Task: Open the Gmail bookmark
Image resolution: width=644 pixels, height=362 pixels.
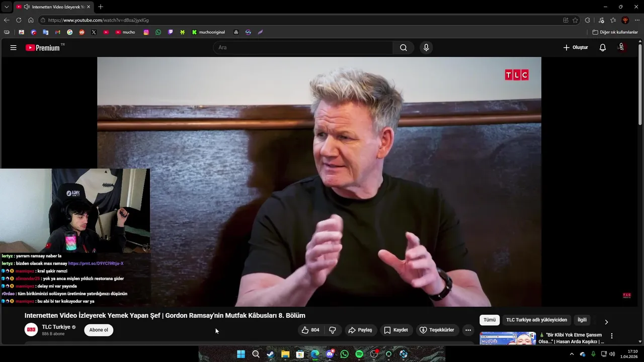Action: (x=57, y=32)
